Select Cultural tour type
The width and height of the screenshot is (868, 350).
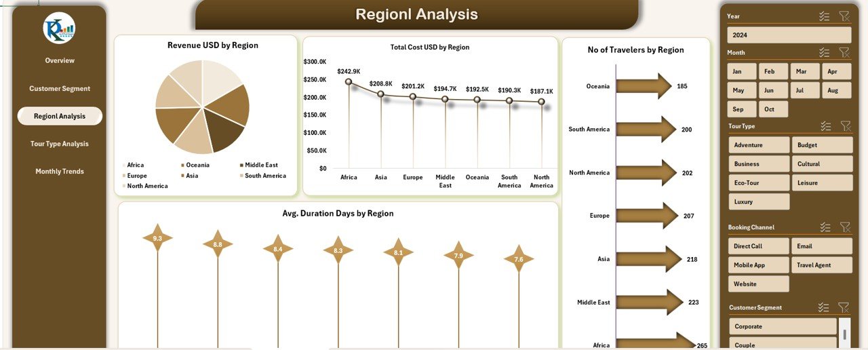[823, 163]
